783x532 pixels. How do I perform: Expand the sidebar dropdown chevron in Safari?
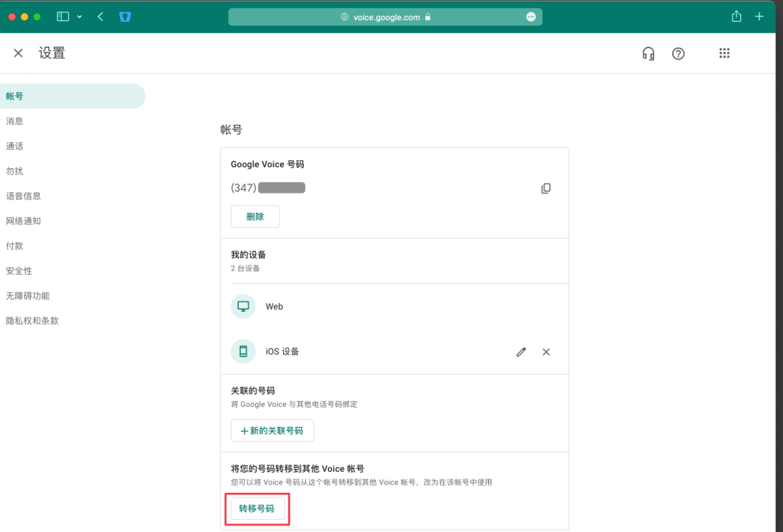coord(79,17)
